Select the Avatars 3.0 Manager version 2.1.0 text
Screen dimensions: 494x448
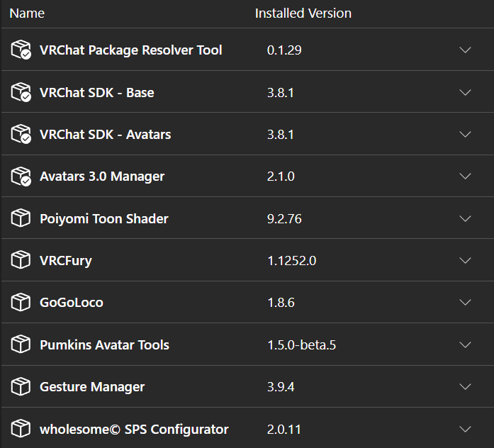(281, 177)
